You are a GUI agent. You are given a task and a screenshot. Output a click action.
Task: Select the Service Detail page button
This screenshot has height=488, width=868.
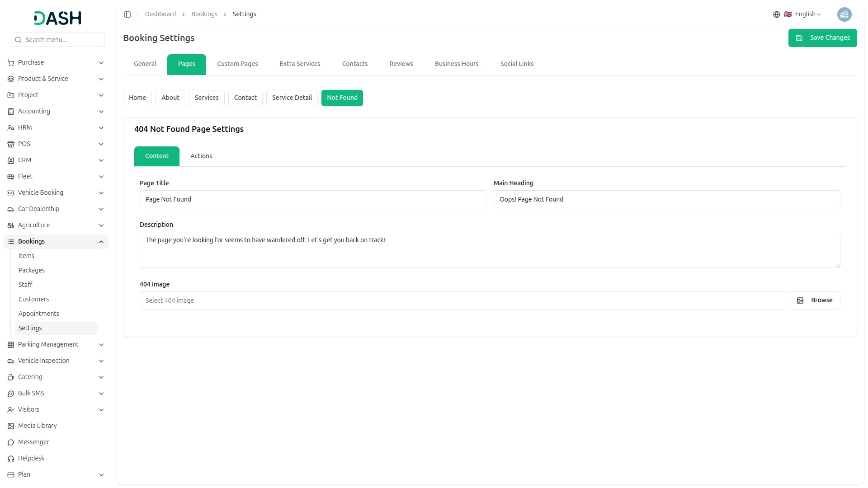[x=292, y=98]
